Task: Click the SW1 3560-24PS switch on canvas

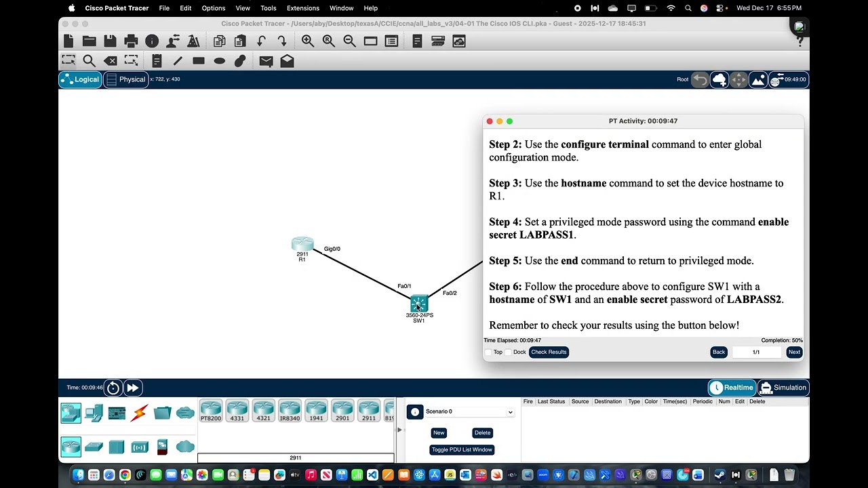Action: [419, 304]
